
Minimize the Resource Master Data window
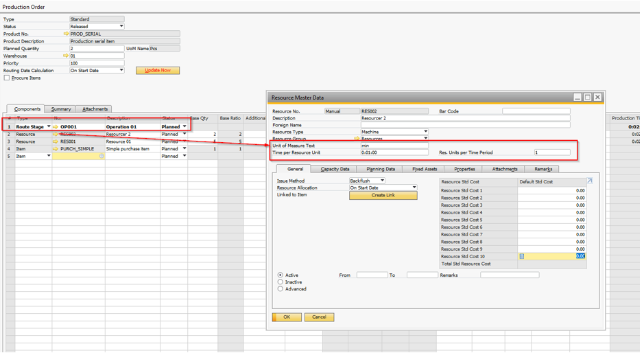point(577,97)
